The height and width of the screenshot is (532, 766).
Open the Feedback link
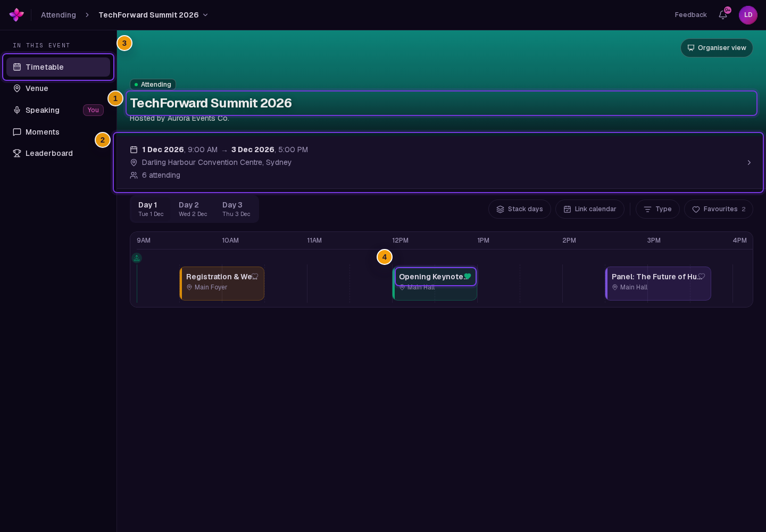tap(691, 15)
